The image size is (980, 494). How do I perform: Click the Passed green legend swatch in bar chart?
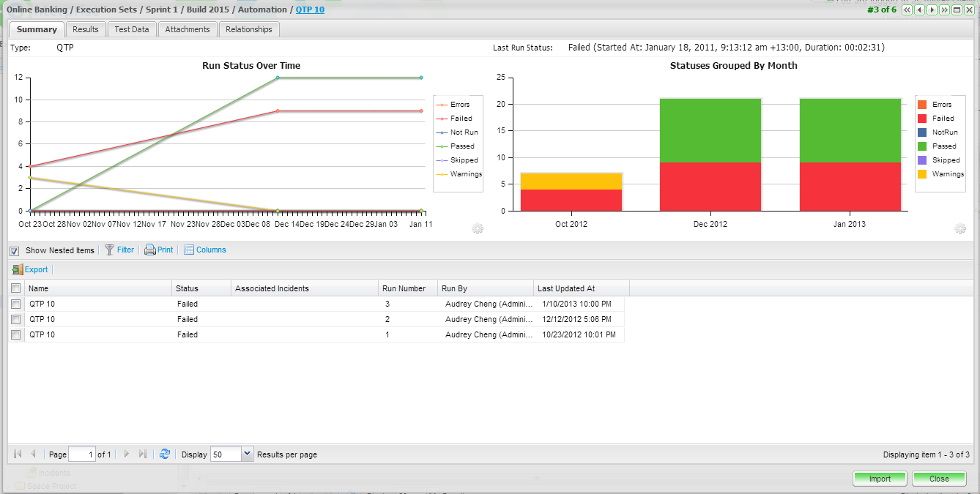click(x=922, y=146)
